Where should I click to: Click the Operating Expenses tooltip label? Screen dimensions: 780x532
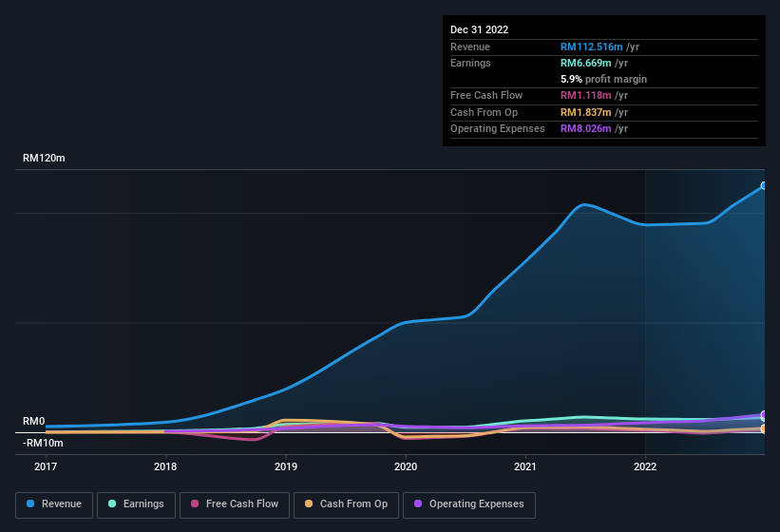498,128
